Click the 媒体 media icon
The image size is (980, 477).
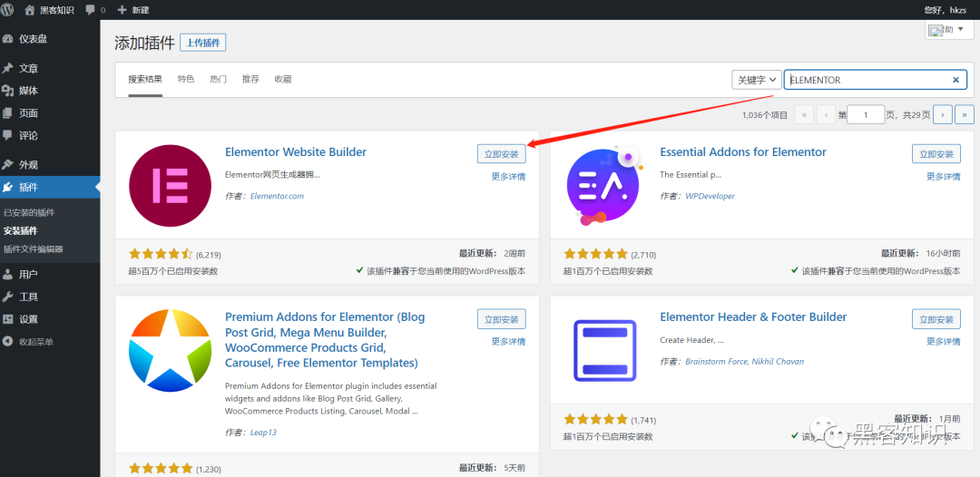click(x=8, y=91)
